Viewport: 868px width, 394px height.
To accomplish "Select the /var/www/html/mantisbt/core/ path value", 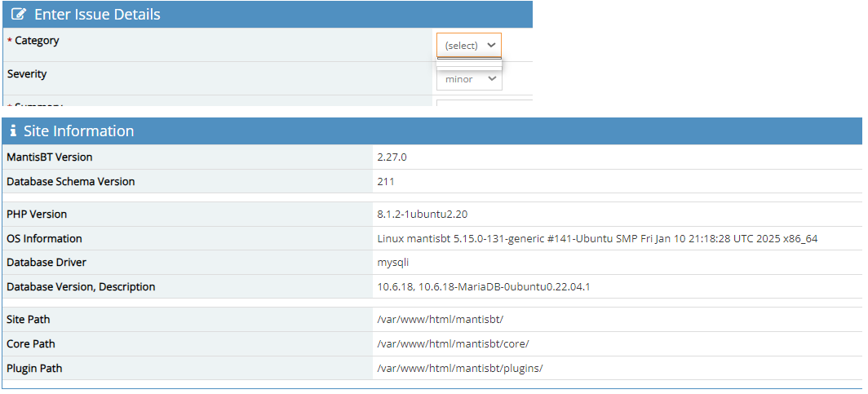I will (x=453, y=343).
